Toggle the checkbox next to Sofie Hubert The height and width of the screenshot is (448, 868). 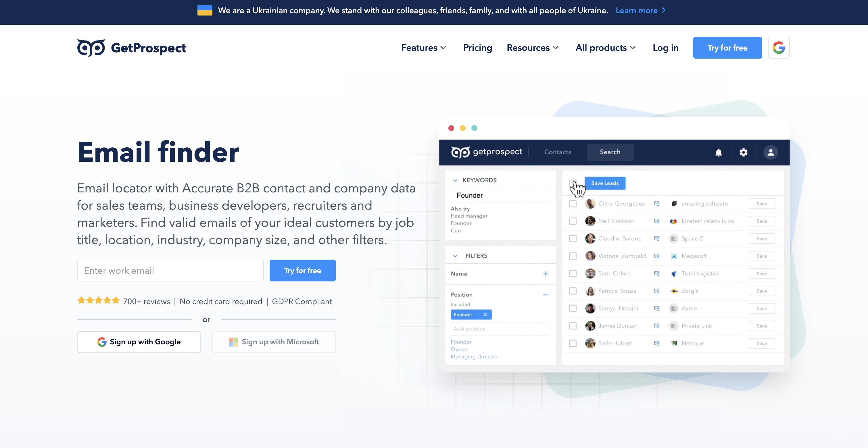pyautogui.click(x=573, y=343)
